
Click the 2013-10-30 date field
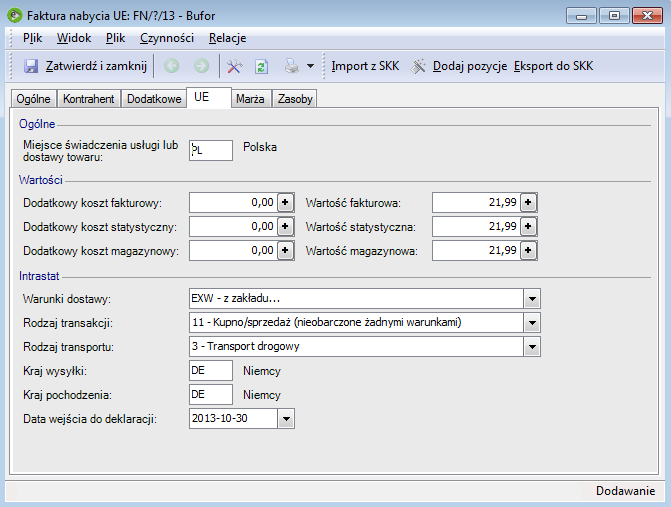pos(233,418)
